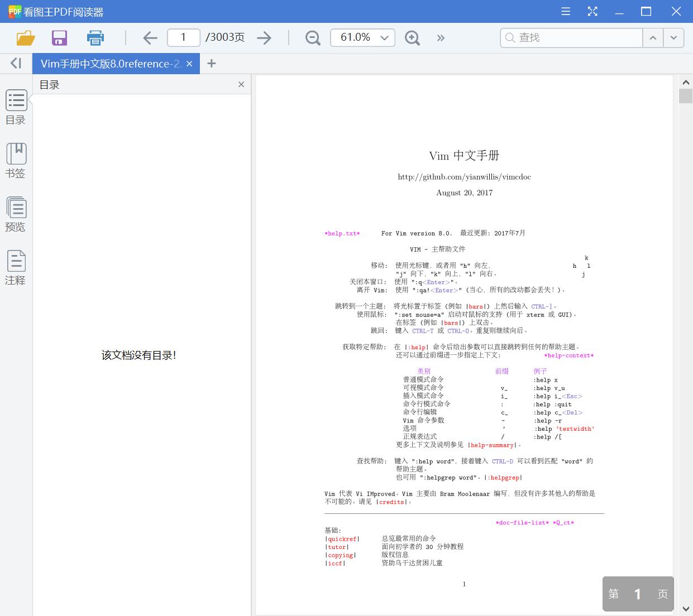The image size is (693, 616).
Task: Click the page number input field
Action: (x=184, y=37)
